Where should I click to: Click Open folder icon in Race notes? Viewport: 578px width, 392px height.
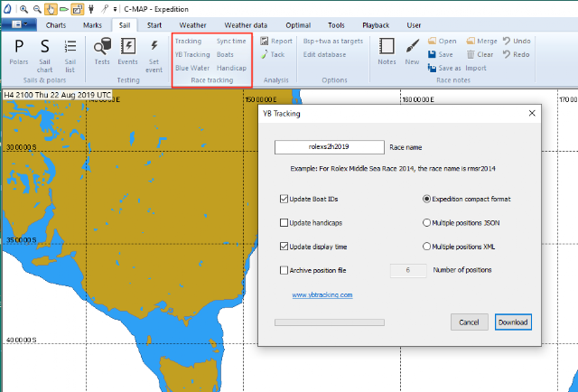[432, 41]
